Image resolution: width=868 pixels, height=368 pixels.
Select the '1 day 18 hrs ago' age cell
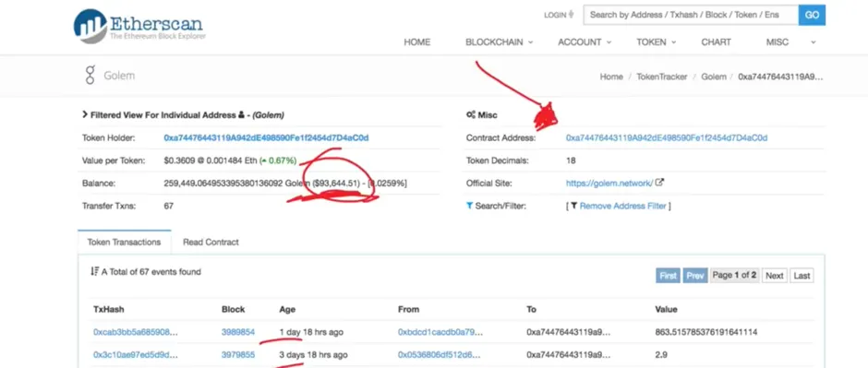(x=311, y=332)
